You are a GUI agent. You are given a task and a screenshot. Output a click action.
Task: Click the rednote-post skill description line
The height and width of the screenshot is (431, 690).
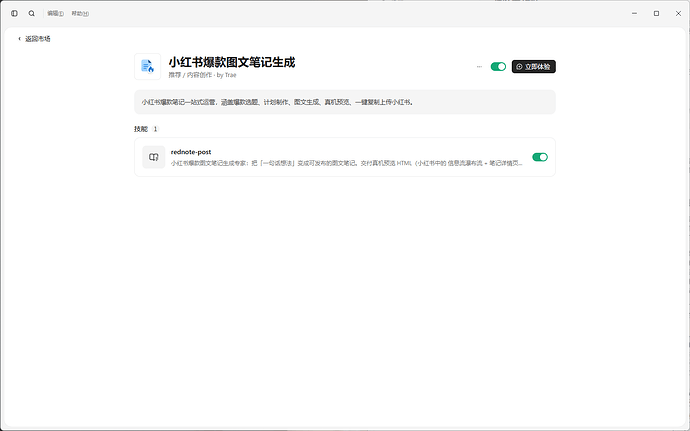click(347, 163)
